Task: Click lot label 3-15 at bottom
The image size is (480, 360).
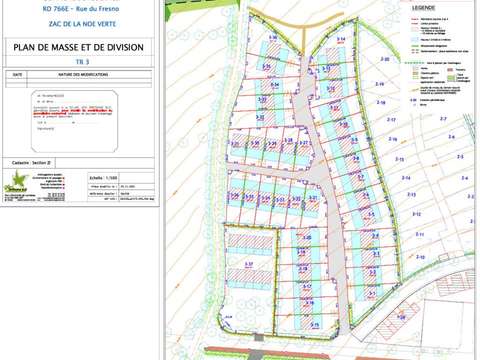Action: (x=315, y=325)
